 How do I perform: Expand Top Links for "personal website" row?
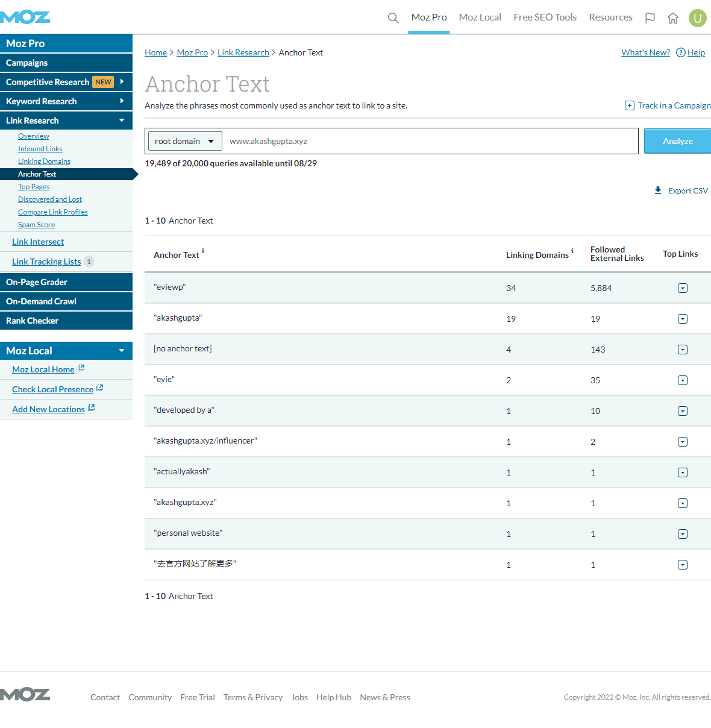click(x=682, y=534)
